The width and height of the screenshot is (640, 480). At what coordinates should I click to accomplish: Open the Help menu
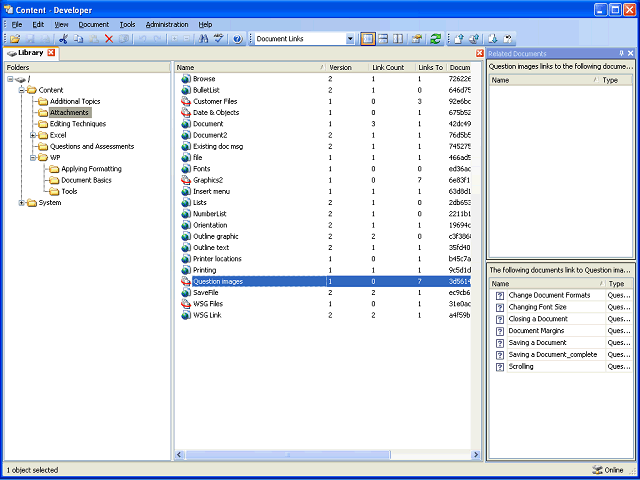205,24
